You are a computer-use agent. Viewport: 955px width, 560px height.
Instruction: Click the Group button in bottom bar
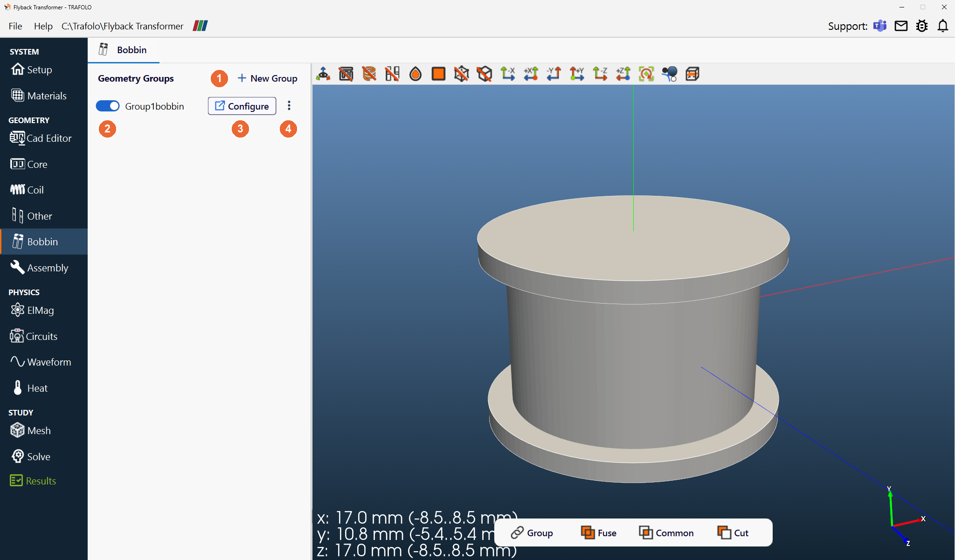coord(532,532)
